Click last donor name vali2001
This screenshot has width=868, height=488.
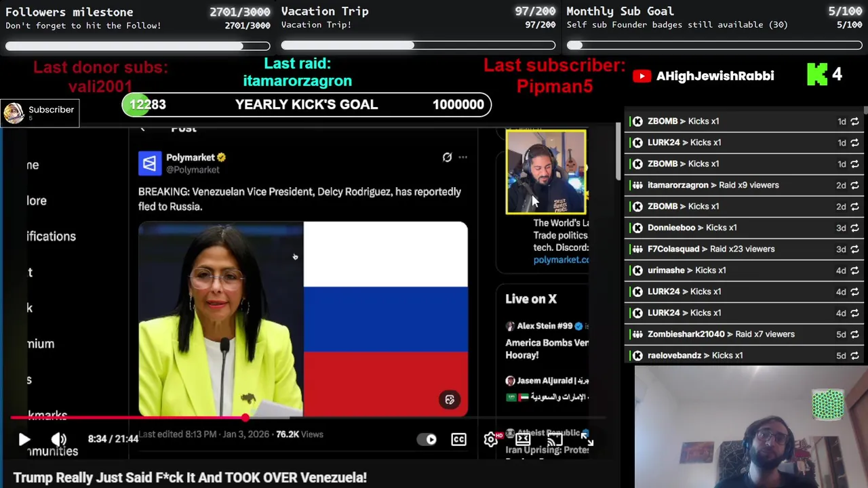click(100, 86)
